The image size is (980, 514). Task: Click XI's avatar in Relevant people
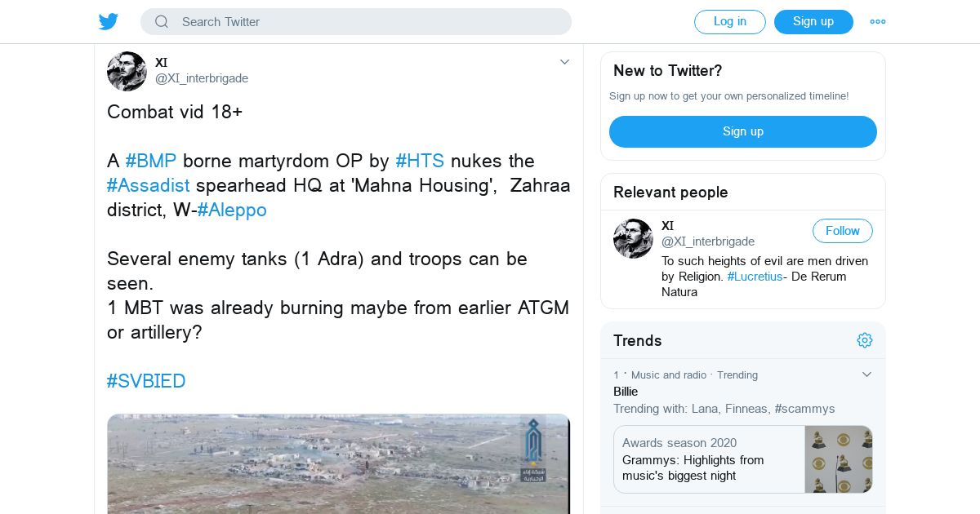[x=633, y=238]
